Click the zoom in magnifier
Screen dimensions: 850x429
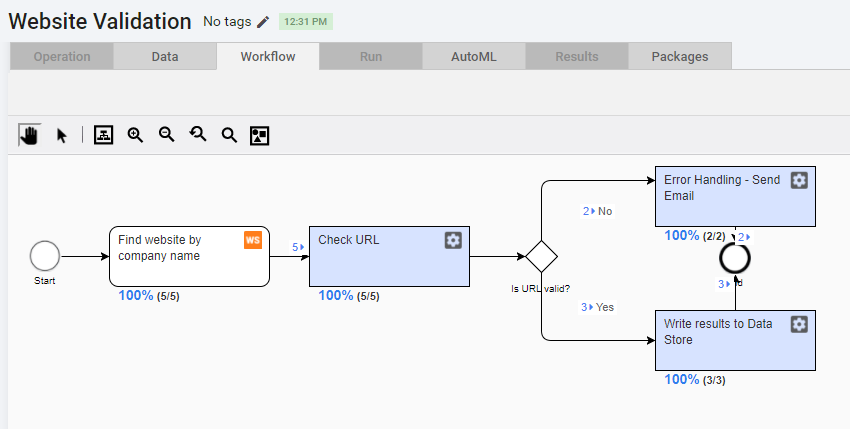coord(135,135)
